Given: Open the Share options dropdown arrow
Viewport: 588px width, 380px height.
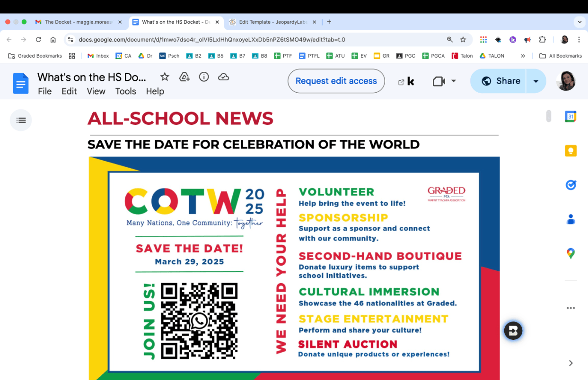Looking at the screenshot, I should tap(536, 81).
